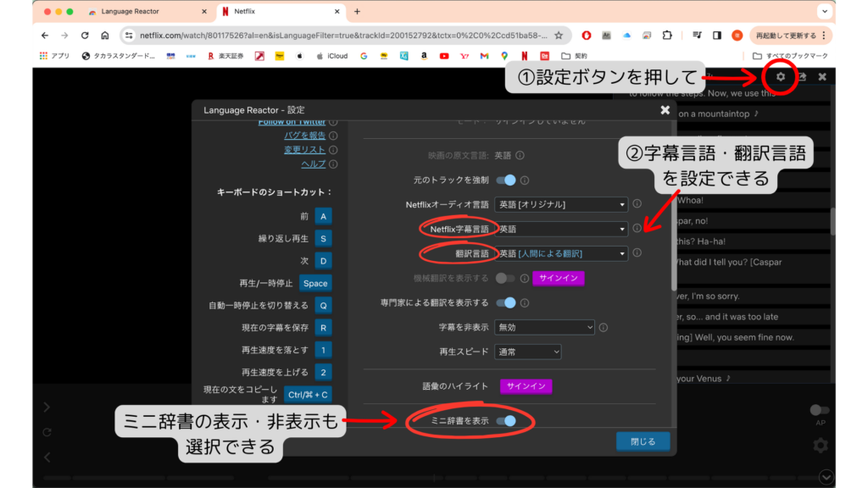Open Netflix bookmark icon in bookmarks bar
Viewport: 868px width, 488px height.
tap(524, 56)
